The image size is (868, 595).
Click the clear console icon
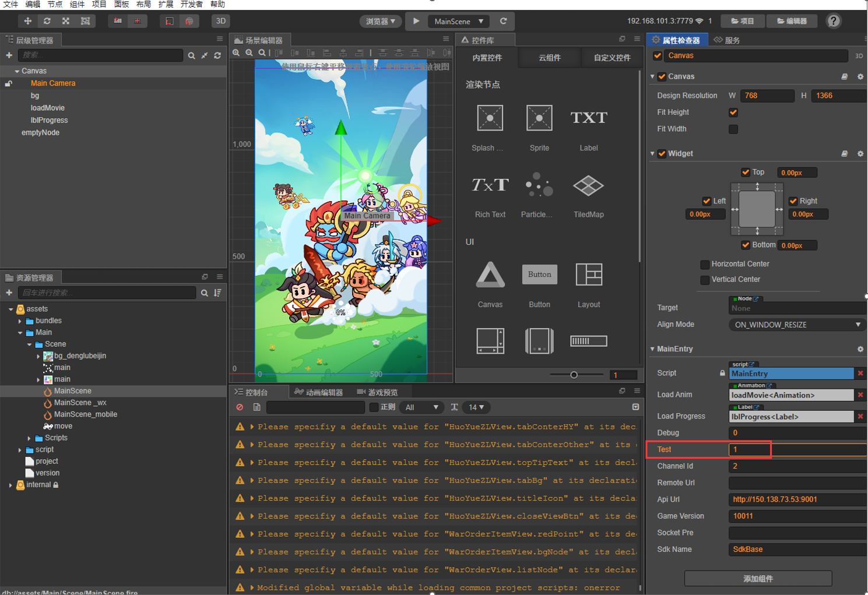pyautogui.click(x=240, y=407)
